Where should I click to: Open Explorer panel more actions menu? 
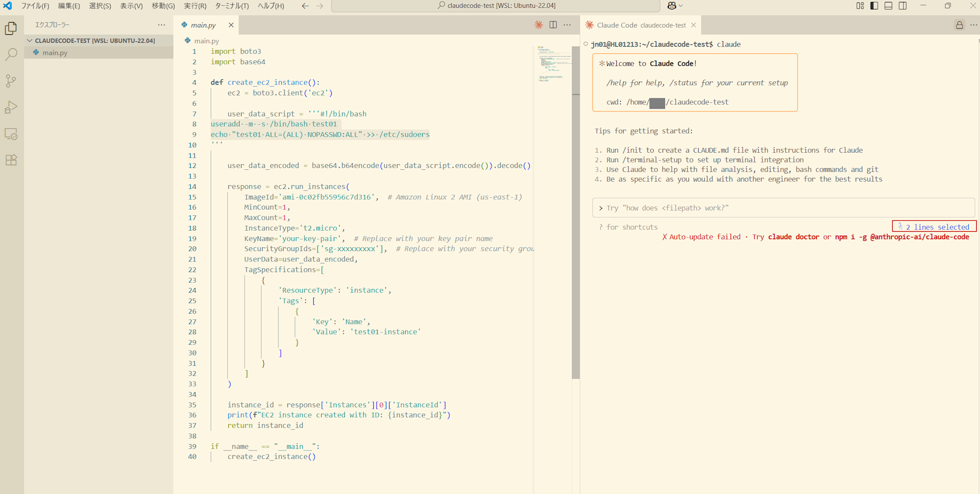162,24
